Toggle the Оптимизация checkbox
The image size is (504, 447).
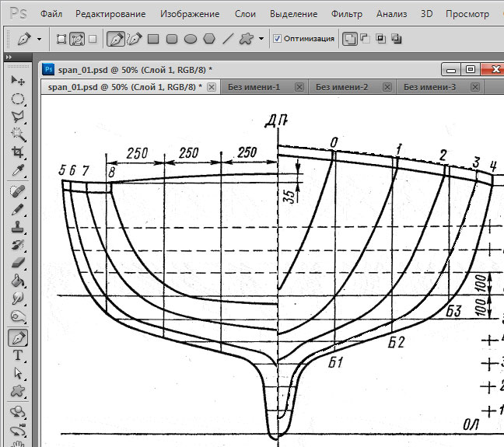pos(278,38)
